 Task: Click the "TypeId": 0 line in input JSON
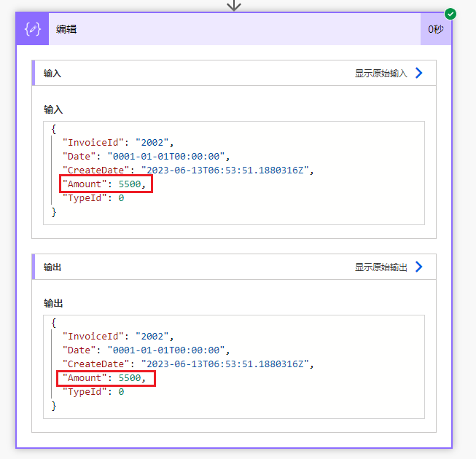click(x=93, y=197)
